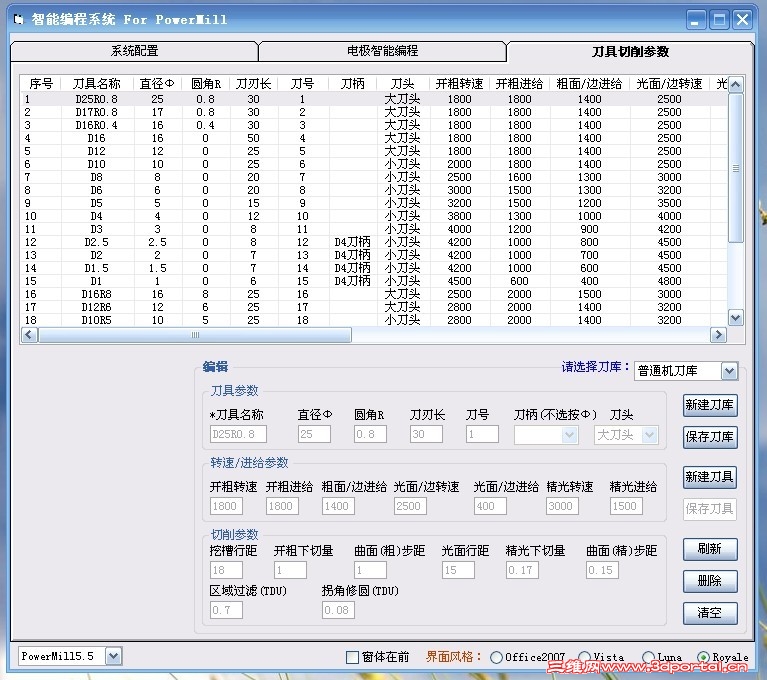Click the 曲面(精)步距 field showing 0.15
Viewport: 767px width, 680px height.
tap(602, 570)
